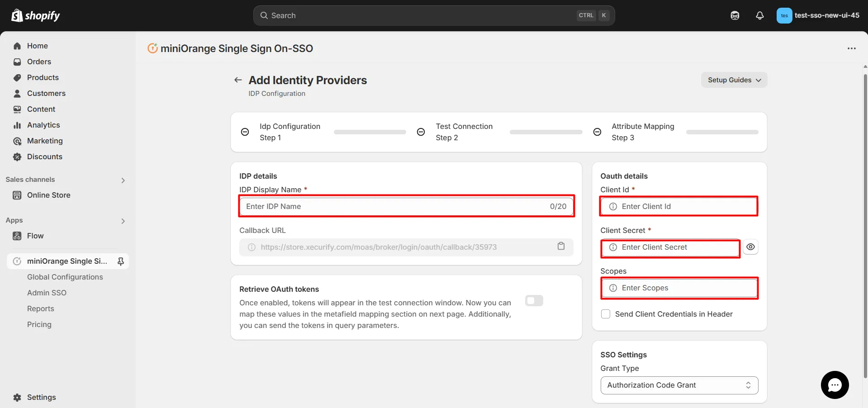The width and height of the screenshot is (868, 408).
Task: Open Admin SSO page
Action: pos(47,293)
